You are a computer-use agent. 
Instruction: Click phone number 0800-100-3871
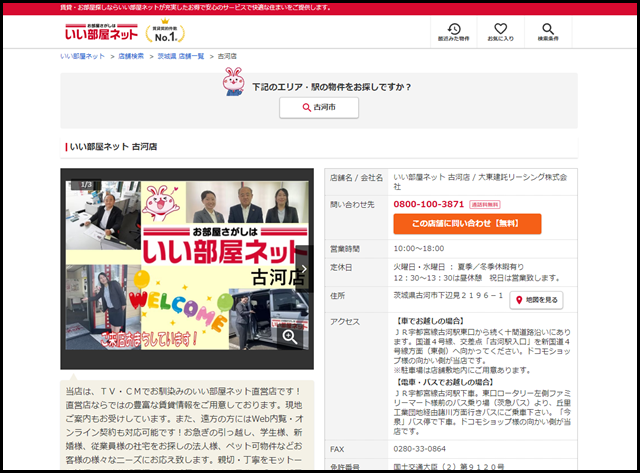(429, 204)
